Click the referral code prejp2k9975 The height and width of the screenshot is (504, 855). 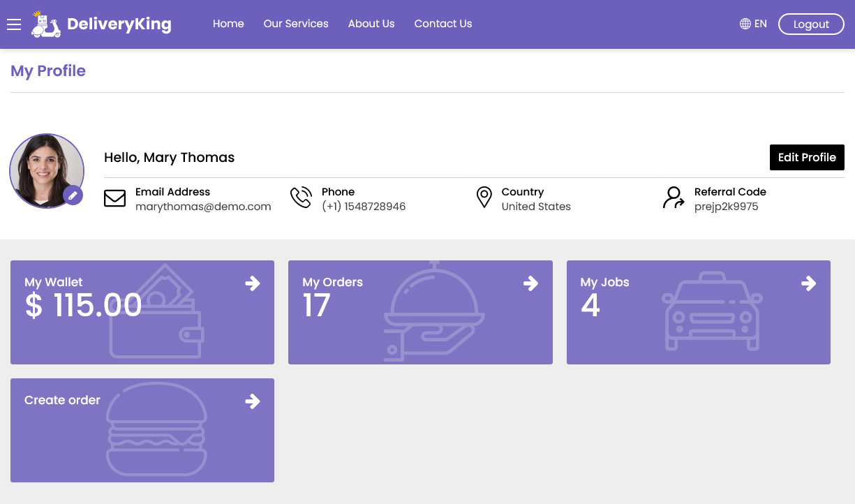(x=726, y=207)
